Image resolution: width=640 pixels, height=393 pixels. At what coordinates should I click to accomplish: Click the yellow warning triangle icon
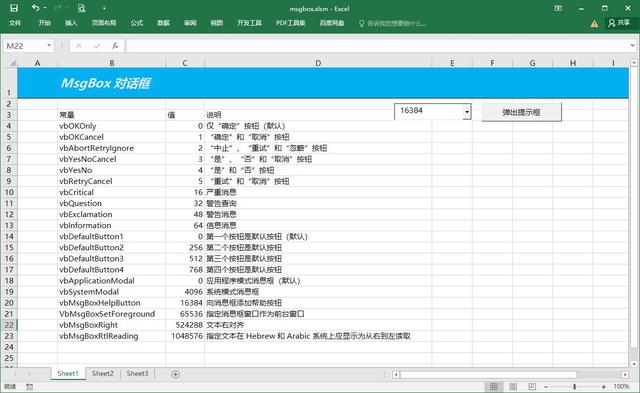(x=594, y=24)
